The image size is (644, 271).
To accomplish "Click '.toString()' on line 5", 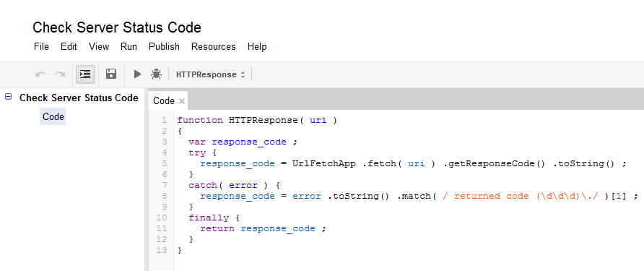I will click(584, 163).
